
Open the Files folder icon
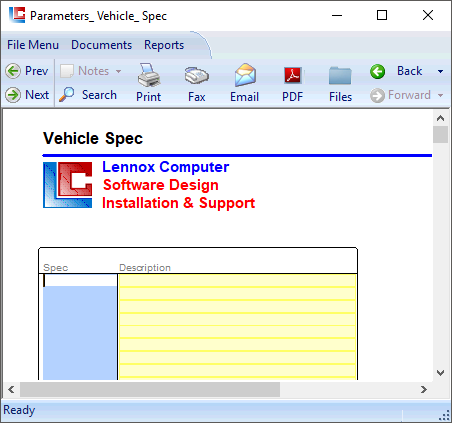(x=340, y=75)
